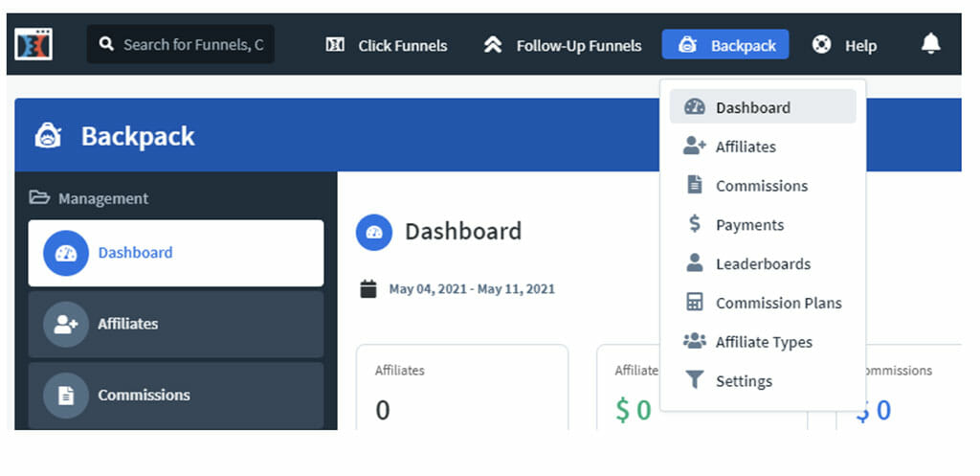Open Affiliates in the sidebar
The width and height of the screenshot is (980, 476).
(x=176, y=324)
